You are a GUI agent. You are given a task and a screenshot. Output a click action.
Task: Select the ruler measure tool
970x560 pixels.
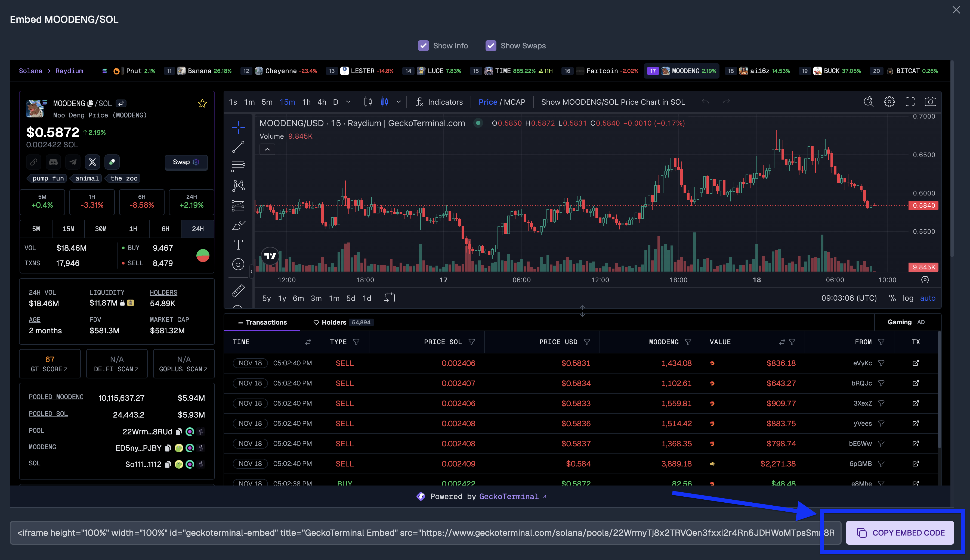pyautogui.click(x=238, y=291)
